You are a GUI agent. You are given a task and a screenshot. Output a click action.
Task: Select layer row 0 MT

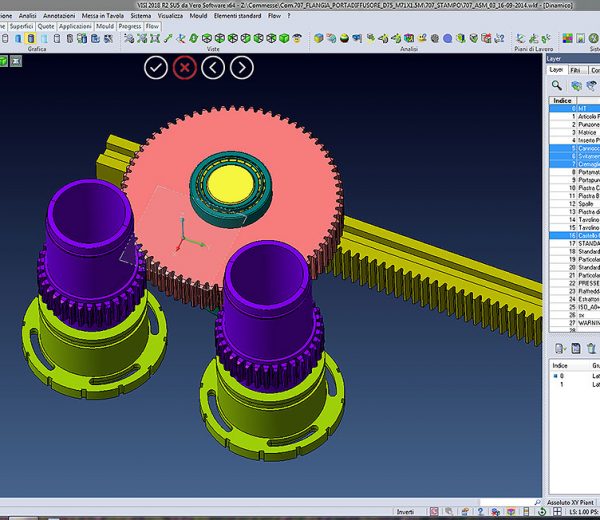click(575, 108)
